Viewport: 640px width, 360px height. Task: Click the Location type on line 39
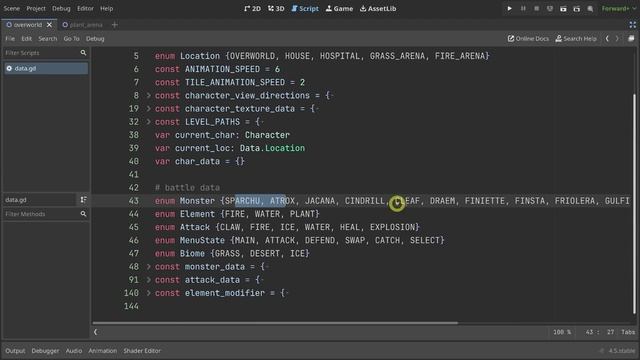pyautogui.click(x=285, y=148)
